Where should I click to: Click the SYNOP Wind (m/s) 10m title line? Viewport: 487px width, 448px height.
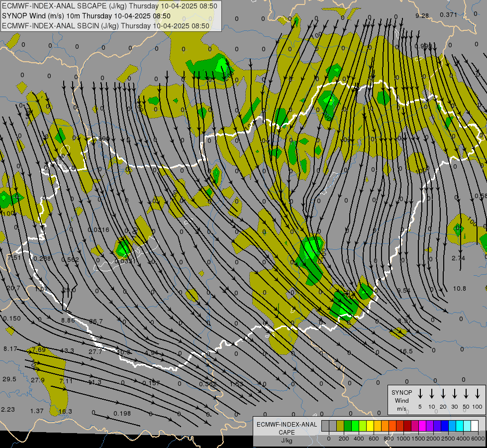(87, 16)
